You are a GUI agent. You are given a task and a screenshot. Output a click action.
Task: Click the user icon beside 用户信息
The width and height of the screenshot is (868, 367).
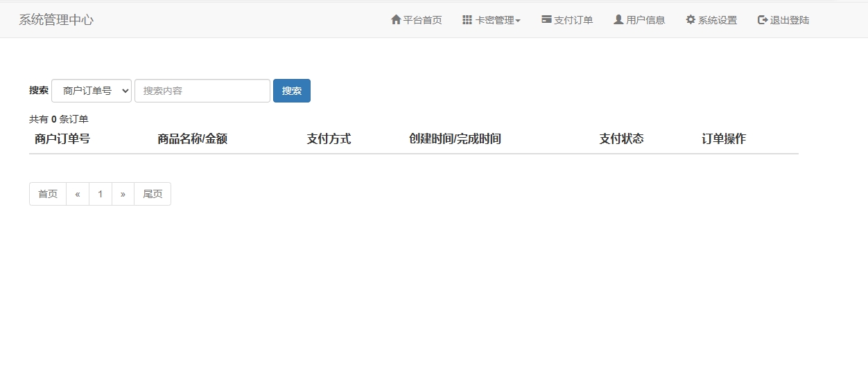[x=618, y=20]
